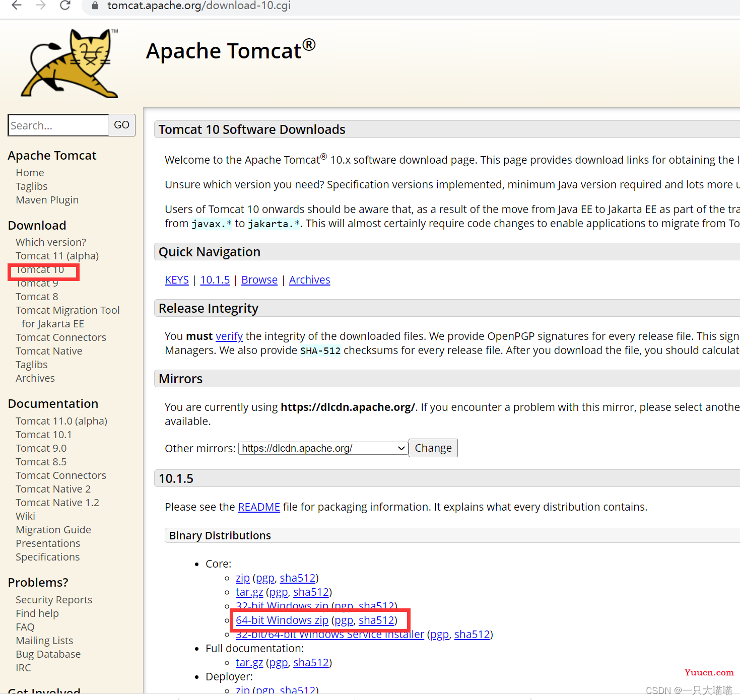Open Tomcat 8.5 documentation
The height and width of the screenshot is (700, 740).
(41, 462)
